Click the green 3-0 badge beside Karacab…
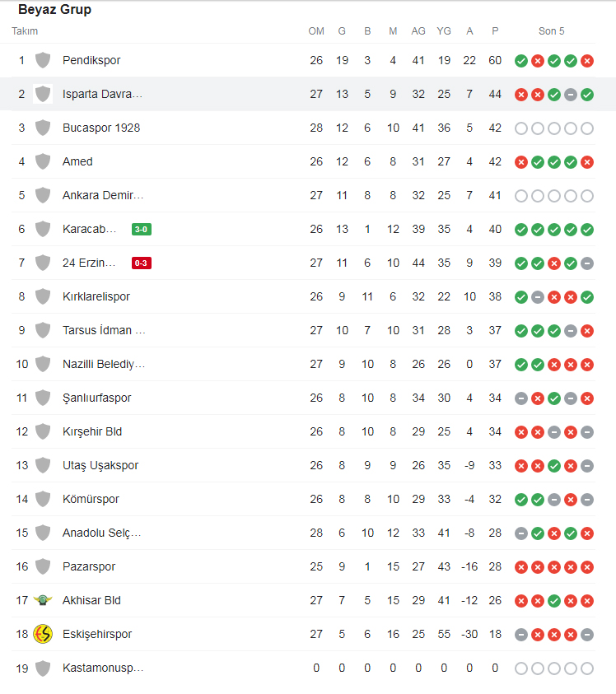 tap(142, 229)
